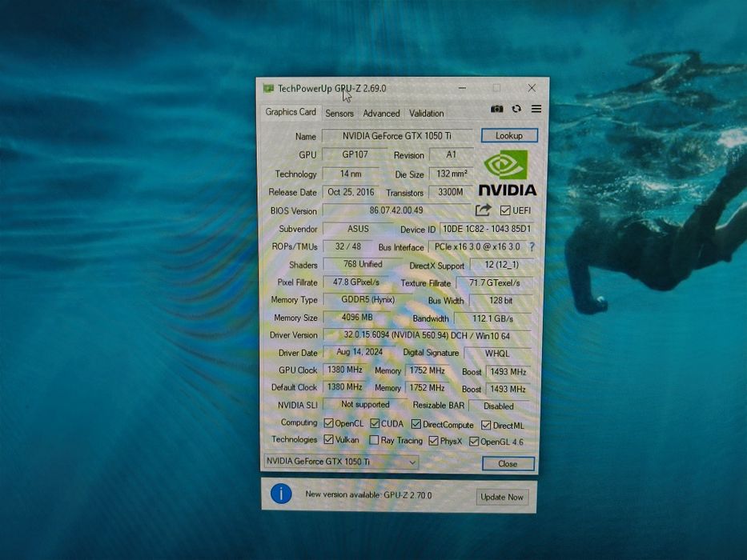Click the BIOS export share icon

pyautogui.click(x=483, y=210)
